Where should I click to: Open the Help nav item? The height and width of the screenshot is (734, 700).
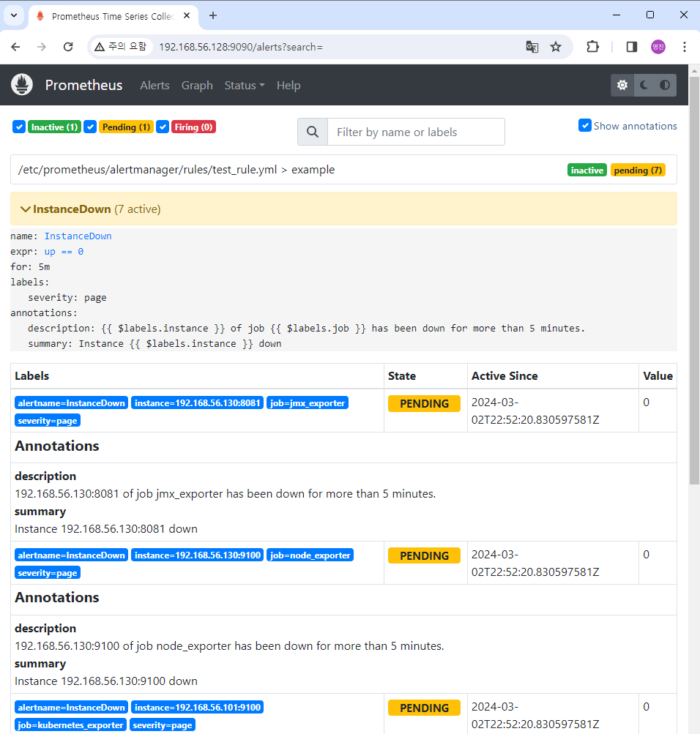288,85
